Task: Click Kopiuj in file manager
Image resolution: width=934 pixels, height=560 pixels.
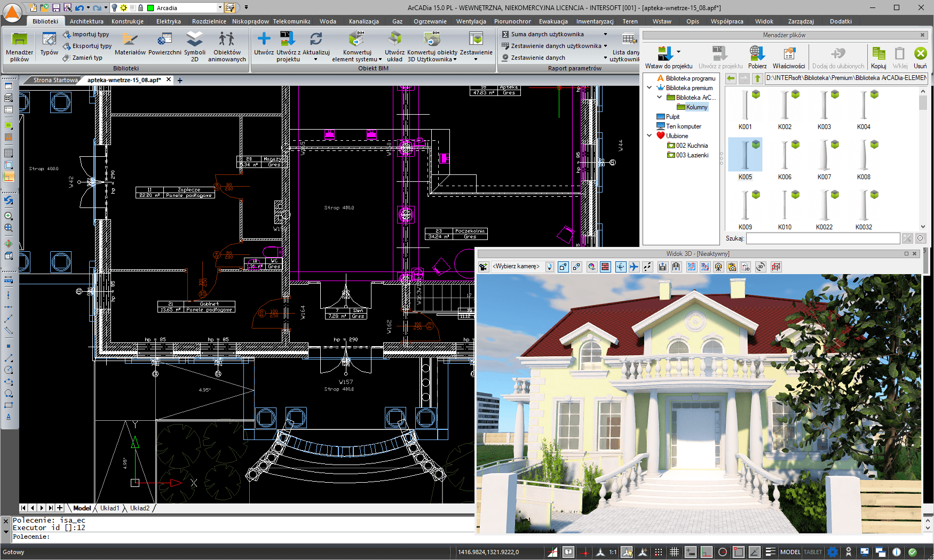Action: [x=878, y=58]
